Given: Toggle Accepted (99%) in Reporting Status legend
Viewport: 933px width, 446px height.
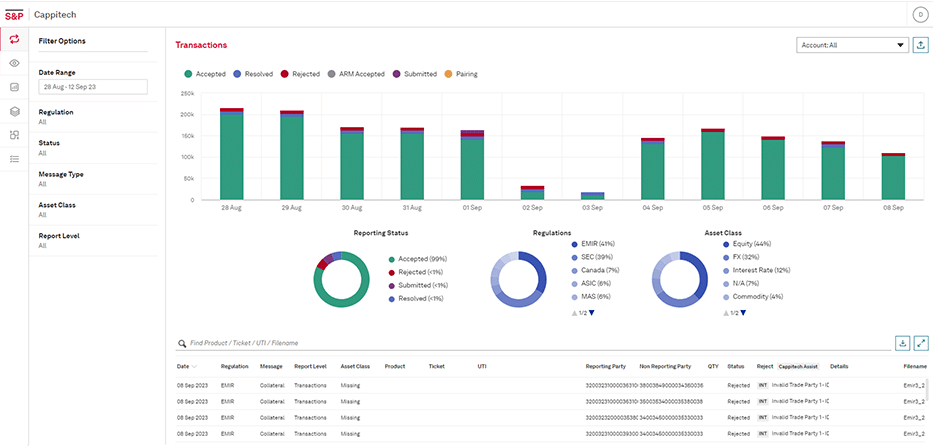Looking at the screenshot, I should [417, 259].
